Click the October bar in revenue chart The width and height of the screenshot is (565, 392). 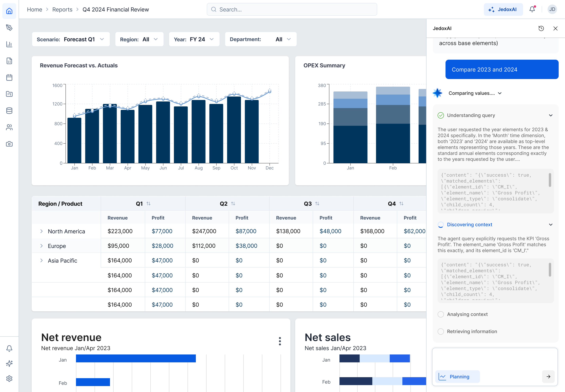(234, 130)
